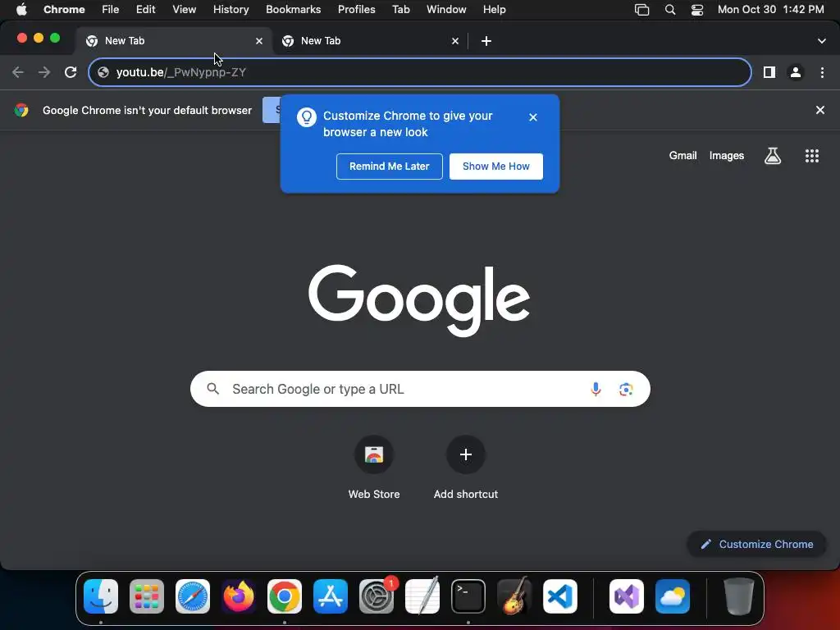Open App Store from the Dock
The width and height of the screenshot is (840, 630).
(331, 596)
